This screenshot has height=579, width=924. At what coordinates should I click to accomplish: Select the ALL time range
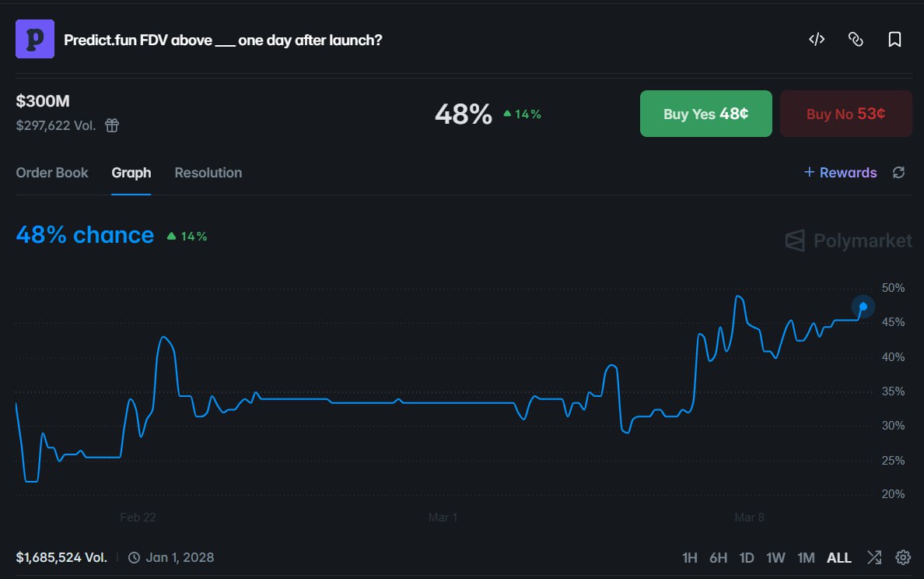pyautogui.click(x=839, y=557)
